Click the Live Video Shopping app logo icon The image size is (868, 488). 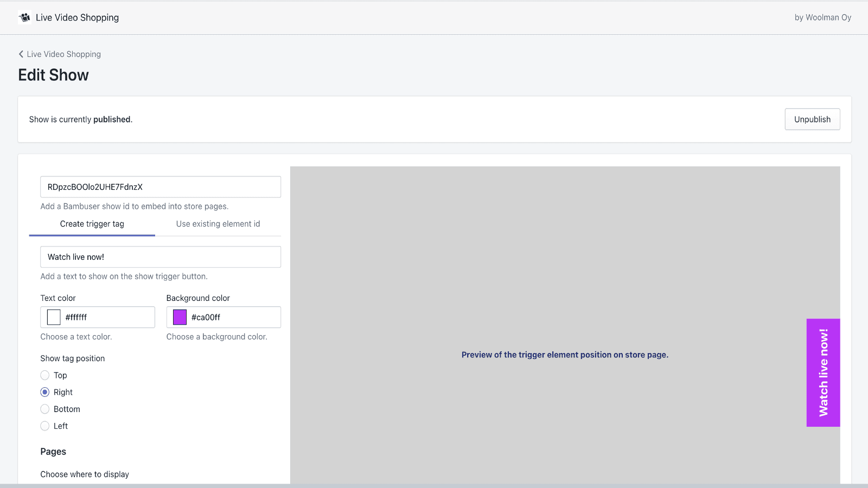click(x=24, y=17)
